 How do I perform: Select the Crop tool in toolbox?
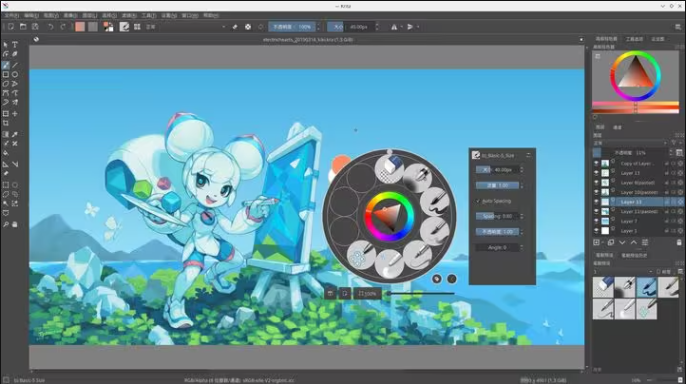pyautogui.click(x=6, y=123)
